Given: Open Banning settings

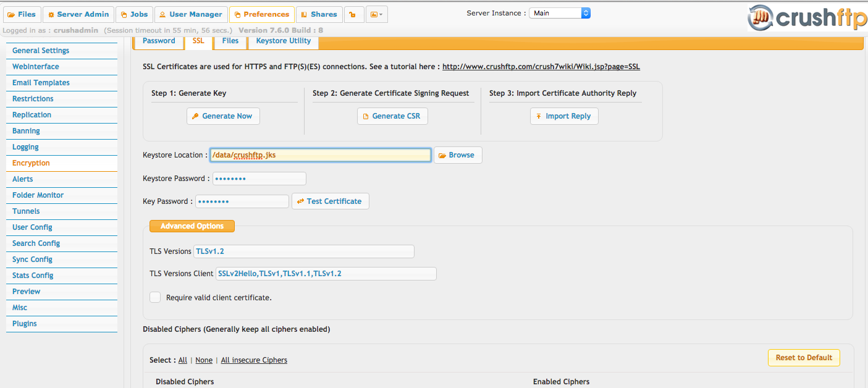Looking at the screenshot, I should click(x=62, y=131).
